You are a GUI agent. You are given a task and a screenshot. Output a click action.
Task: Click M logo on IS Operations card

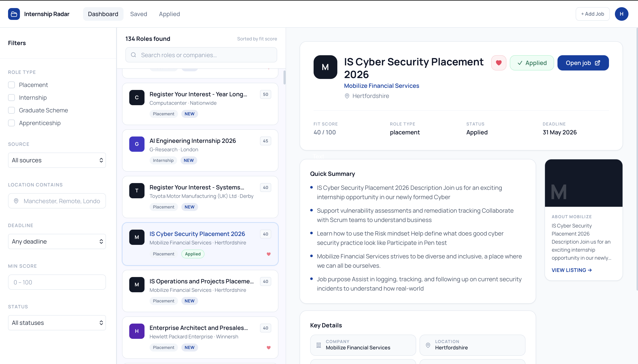pyautogui.click(x=137, y=284)
